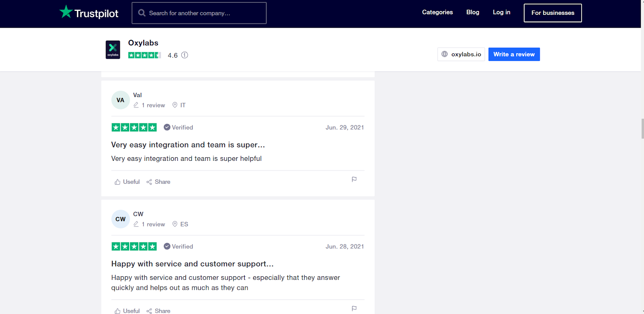
Task: Visit oxylabs.io website link
Action: click(x=461, y=54)
